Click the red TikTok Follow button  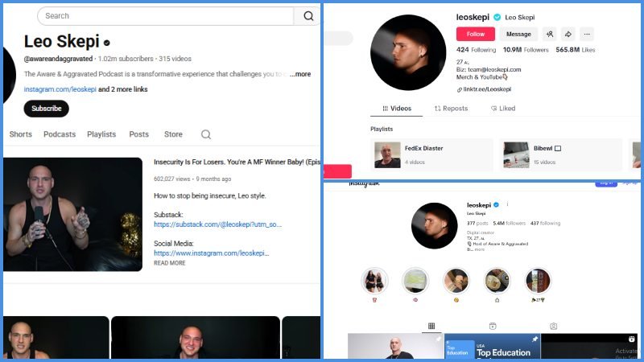tap(475, 34)
